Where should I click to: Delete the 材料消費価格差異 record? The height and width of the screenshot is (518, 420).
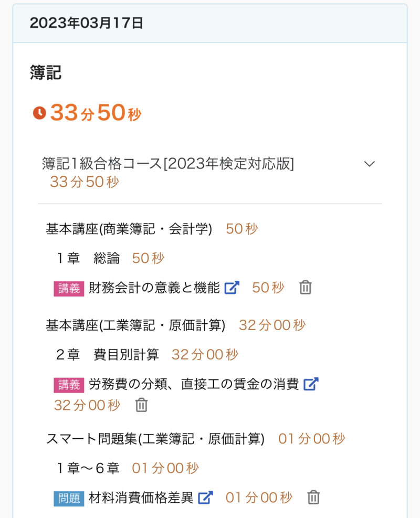click(x=313, y=498)
